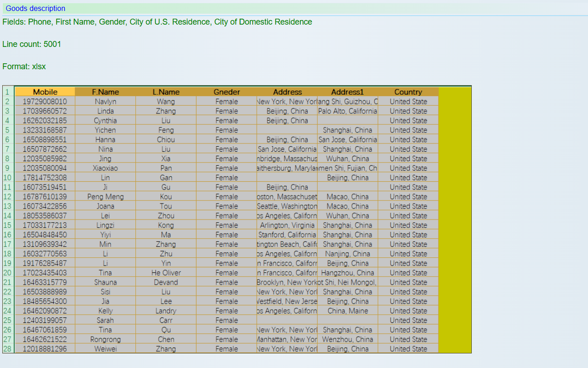Select row number 20 in spreadsheet
588x368 pixels.
point(7,273)
